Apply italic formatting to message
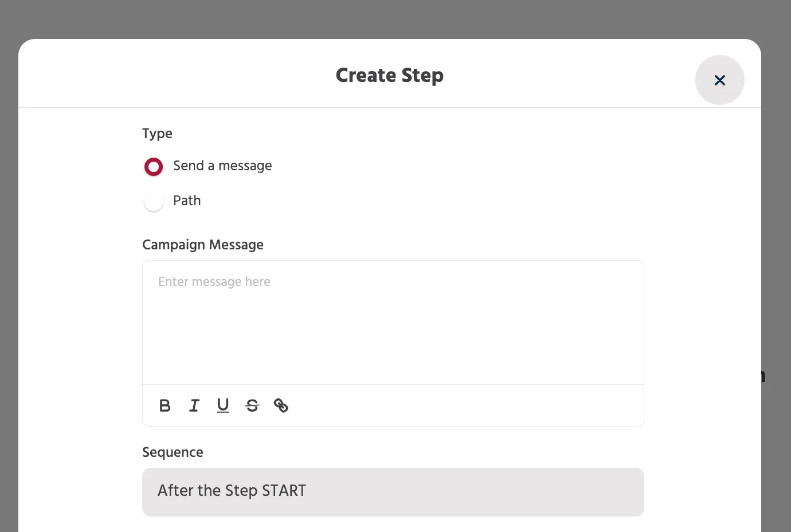Viewport: 791px width, 532px height. (194, 405)
